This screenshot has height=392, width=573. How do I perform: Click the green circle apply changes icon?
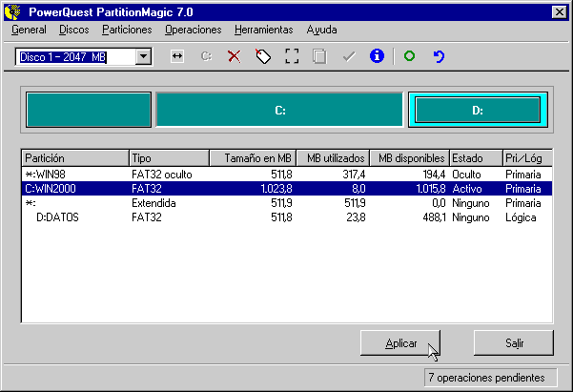pyautogui.click(x=409, y=56)
